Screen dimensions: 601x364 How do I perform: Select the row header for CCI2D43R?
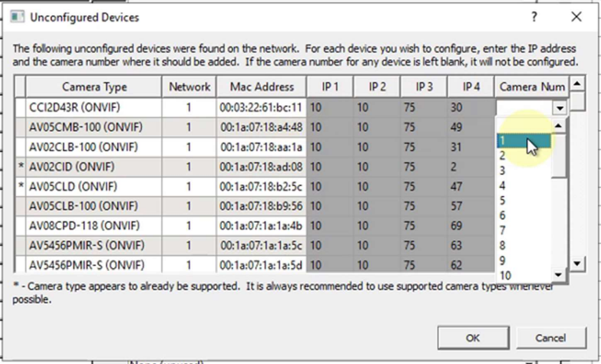tap(20, 108)
